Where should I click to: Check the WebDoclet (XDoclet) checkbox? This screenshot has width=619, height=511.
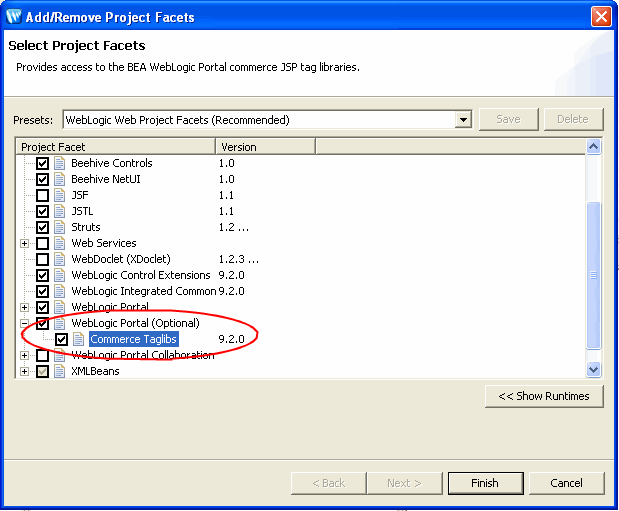pyautogui.click(x=43, y=259)
